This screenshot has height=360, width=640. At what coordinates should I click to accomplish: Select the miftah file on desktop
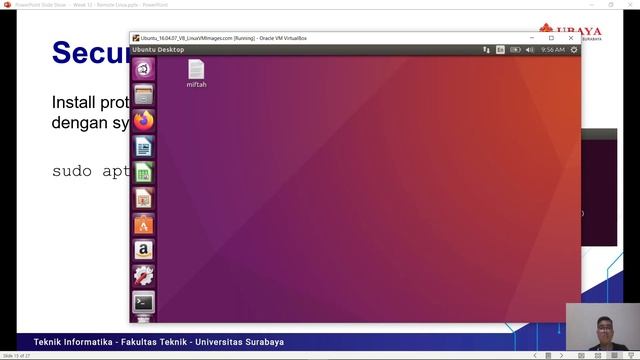point(196,73)
